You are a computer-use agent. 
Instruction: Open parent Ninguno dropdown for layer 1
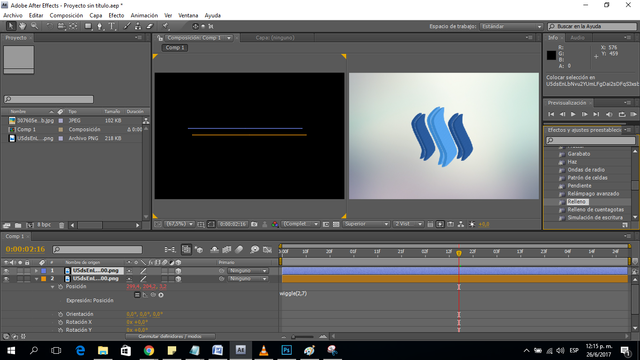(248, 271)
